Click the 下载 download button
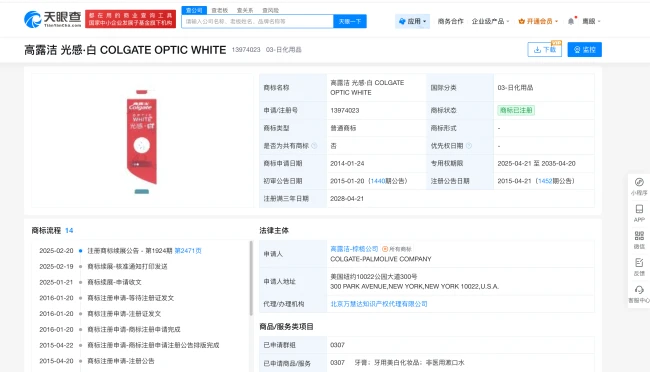This screenshot has height=372, width=650. pyautogui.click(x=545, y=50)
